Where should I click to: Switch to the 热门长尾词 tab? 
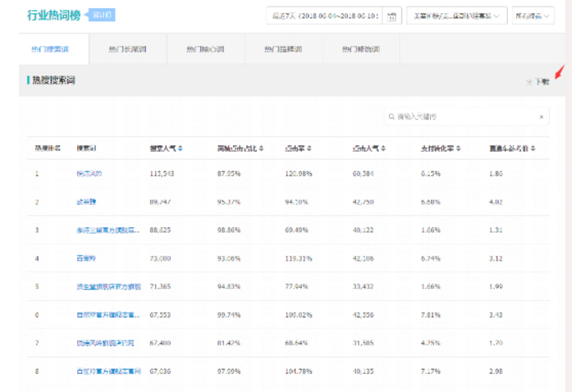point(128,50)
